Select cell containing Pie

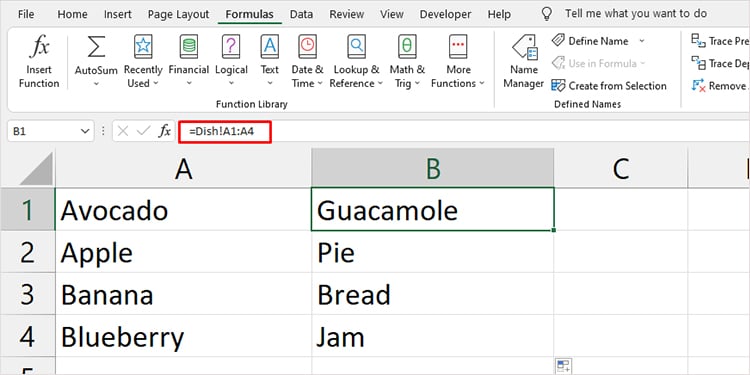point(432,252)
